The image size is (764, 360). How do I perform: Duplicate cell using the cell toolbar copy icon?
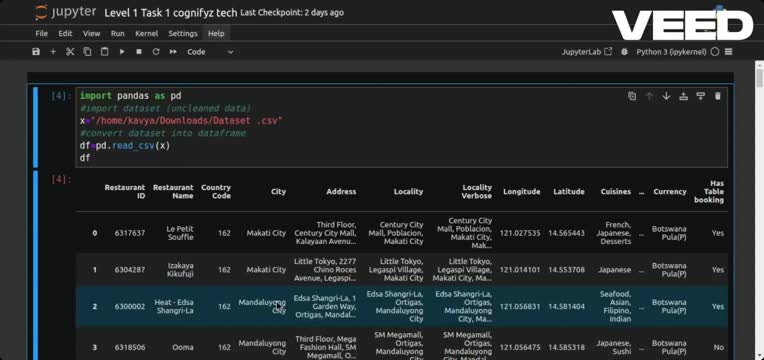point(632,96)
